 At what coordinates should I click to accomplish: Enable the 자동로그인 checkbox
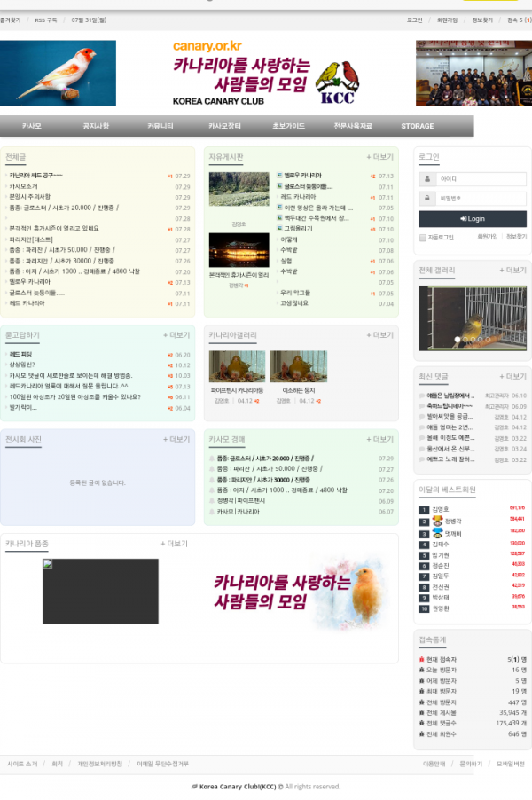click(x=422, y=238)
